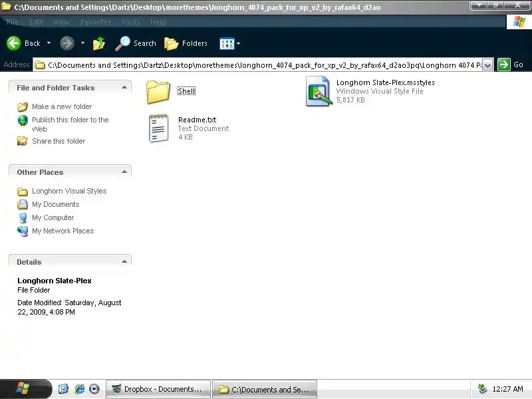Screen dimensions: 532x399
Task: Click the Search magnifier toolbar icon
Action: (x=122, y=43)
